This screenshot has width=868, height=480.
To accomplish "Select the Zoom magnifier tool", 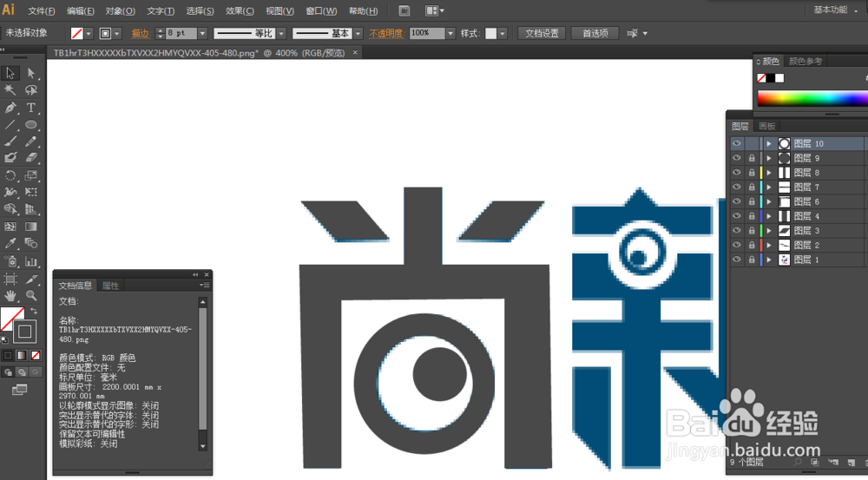I will 31,295.
